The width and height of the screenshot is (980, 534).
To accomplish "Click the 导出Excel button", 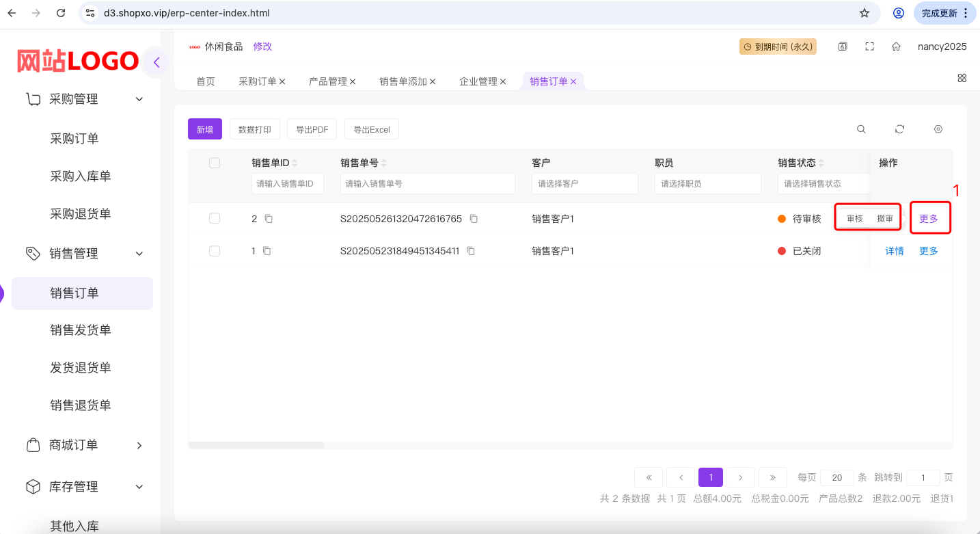I will point(372,129).
